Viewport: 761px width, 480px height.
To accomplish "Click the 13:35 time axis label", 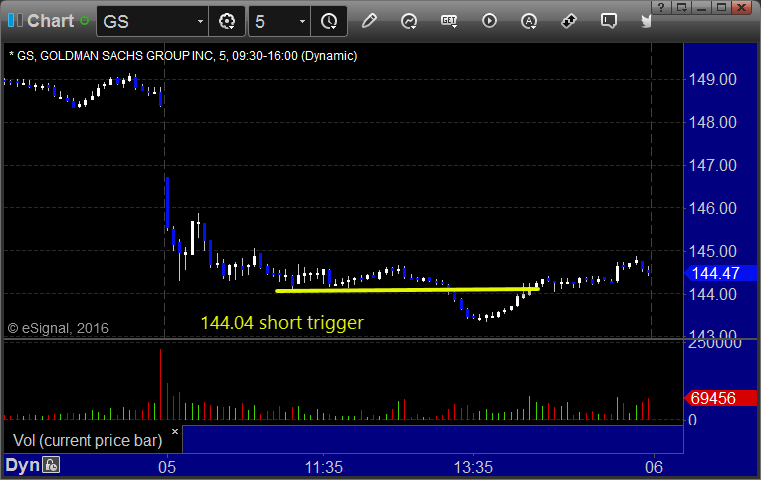I will pos(473,467).
